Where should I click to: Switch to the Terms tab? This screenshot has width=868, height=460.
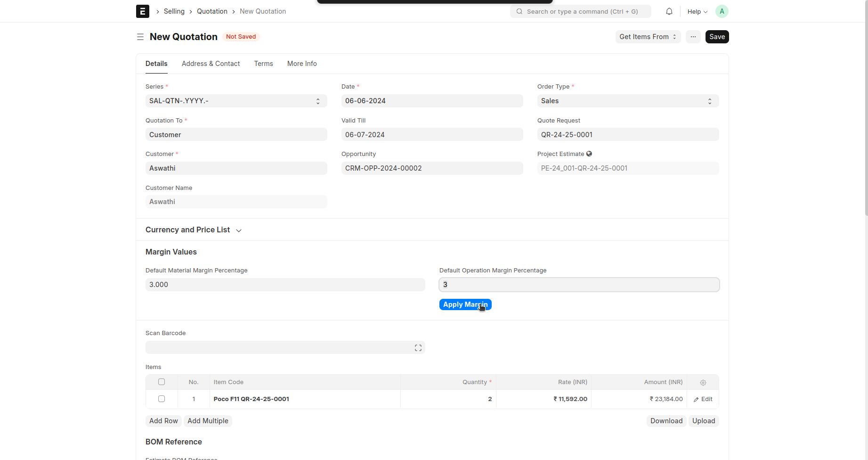coord(263,64)
